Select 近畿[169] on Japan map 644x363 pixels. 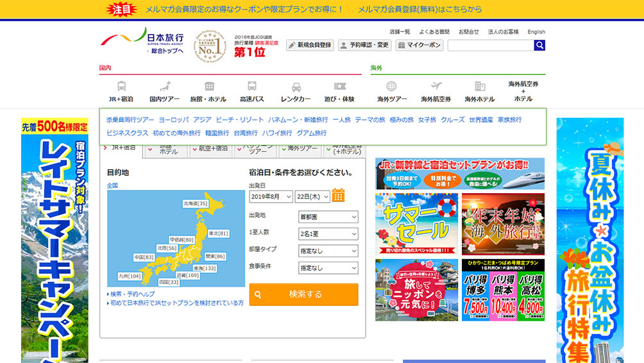[x=187, y=275]
